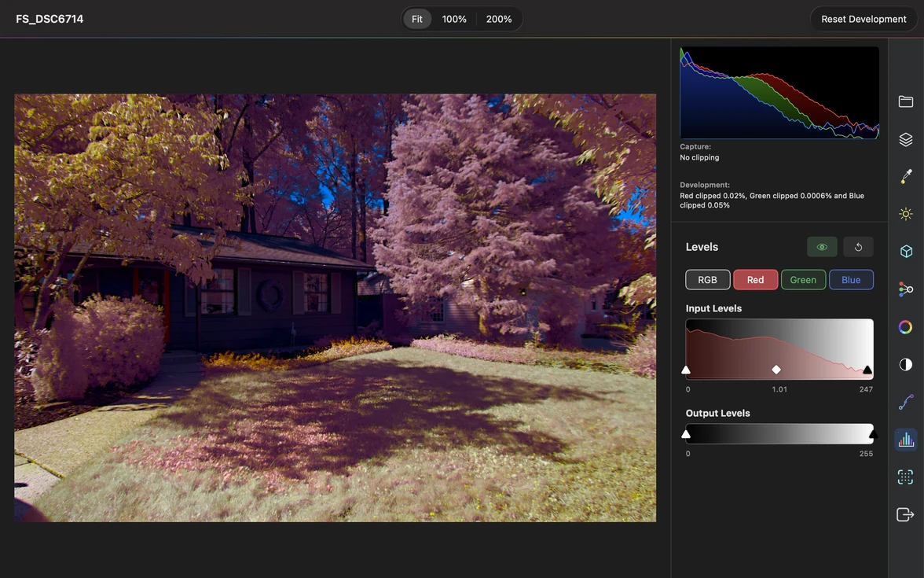Click the output levels white handle
The width and height of the screenshot is (924, 578).
point(873,434)
